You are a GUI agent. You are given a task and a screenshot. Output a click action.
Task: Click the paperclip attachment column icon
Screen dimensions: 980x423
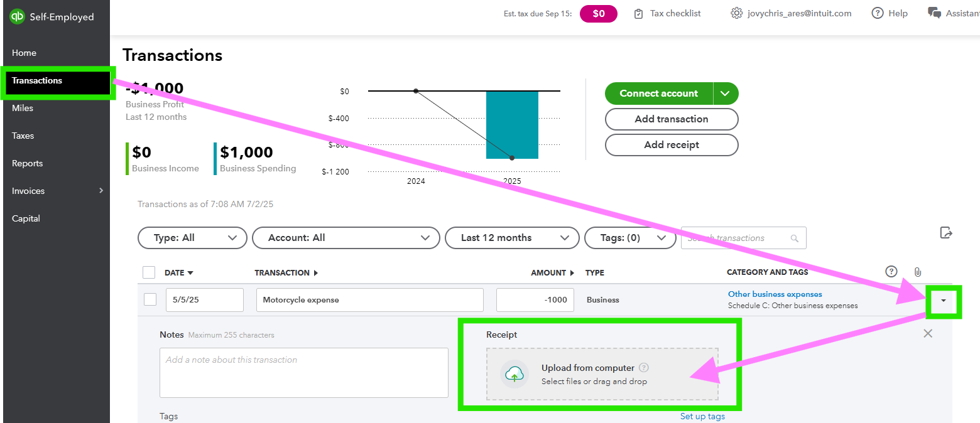coord(918,272)
